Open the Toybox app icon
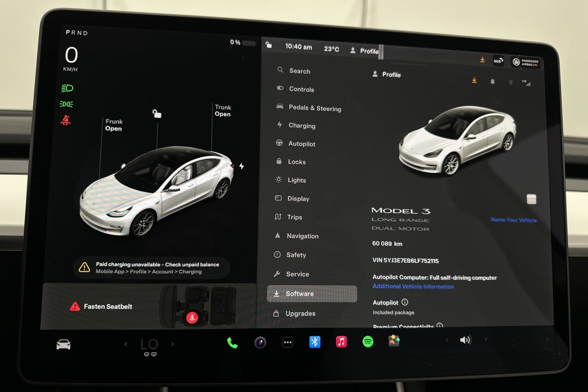The image size is (588, 392). click(x=394, y=341)
